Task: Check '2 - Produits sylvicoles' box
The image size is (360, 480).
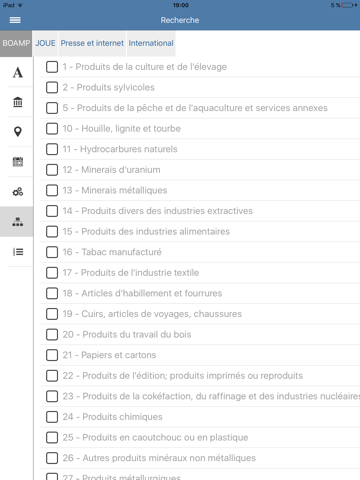Action: point(52,87)
